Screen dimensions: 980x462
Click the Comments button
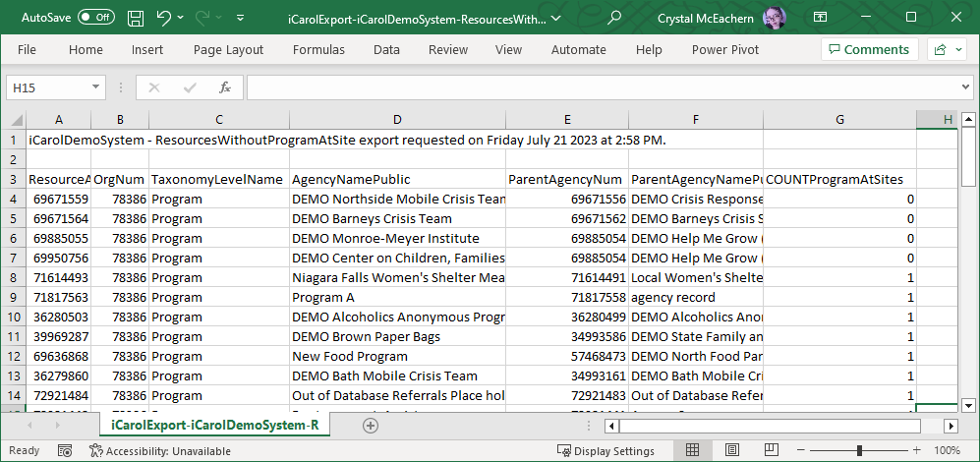pyautogui.click(x=868, y=50)
